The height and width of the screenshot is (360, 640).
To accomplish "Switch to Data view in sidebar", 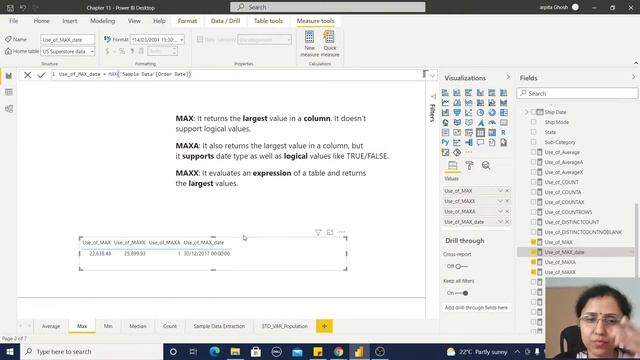I will [x=9, y=92].
